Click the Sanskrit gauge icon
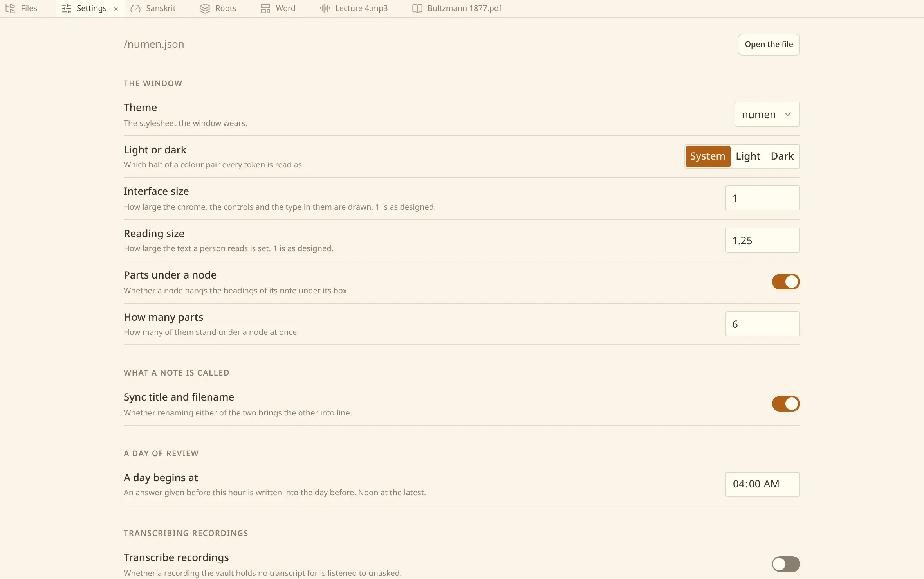The image size is (924, 579). point(135,9)
